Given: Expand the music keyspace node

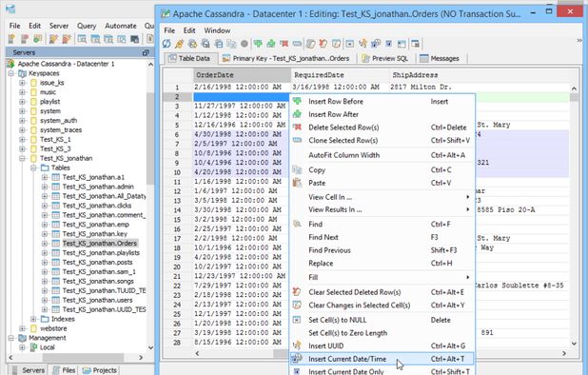Looking at the screenshot, I should 23,92.
